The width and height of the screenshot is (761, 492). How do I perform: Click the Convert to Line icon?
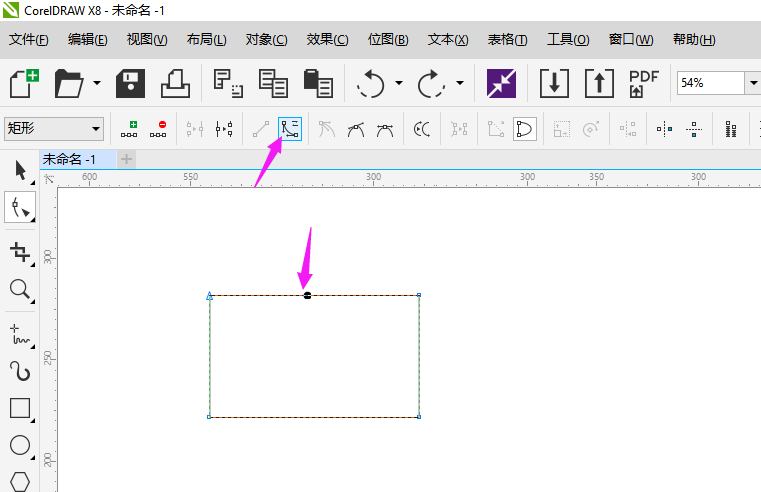tap(261, 129)
